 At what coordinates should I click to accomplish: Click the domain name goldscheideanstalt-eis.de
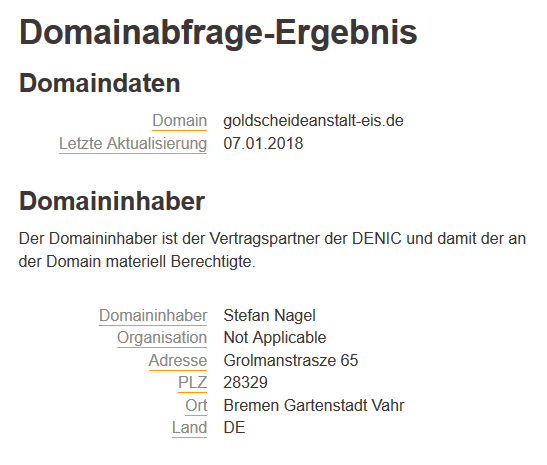(x=313, y=121)
